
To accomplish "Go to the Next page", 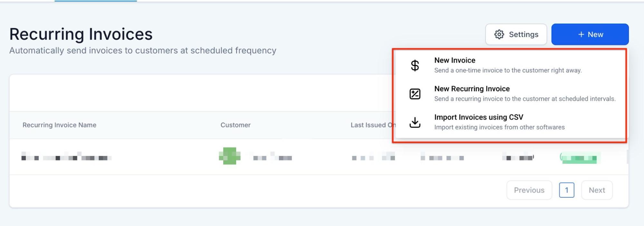I will [597, 190].
